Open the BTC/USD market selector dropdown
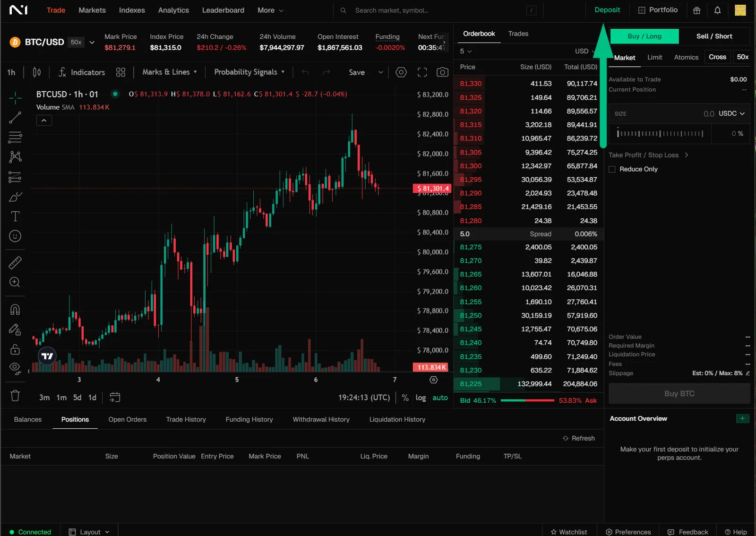 (x=92, y=42)
